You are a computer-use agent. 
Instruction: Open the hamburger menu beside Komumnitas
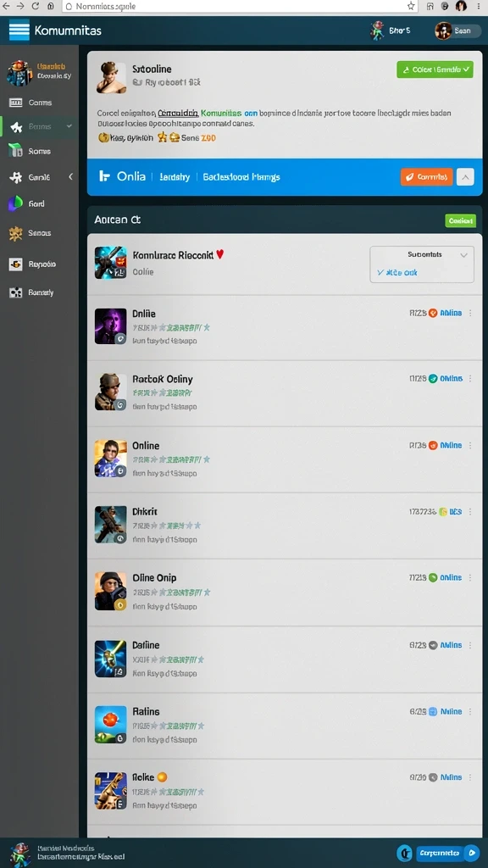pos(19,30)
